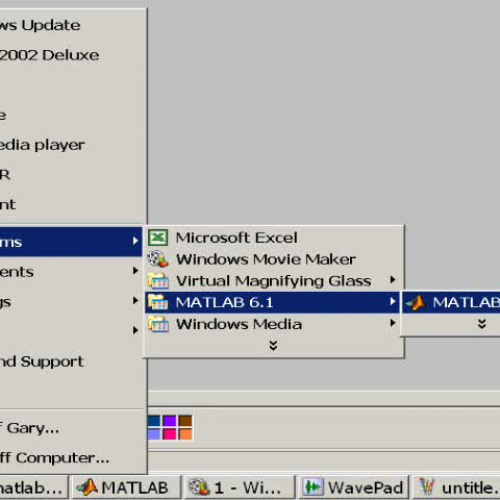Pick the brown color swatch

pos(185,421)
